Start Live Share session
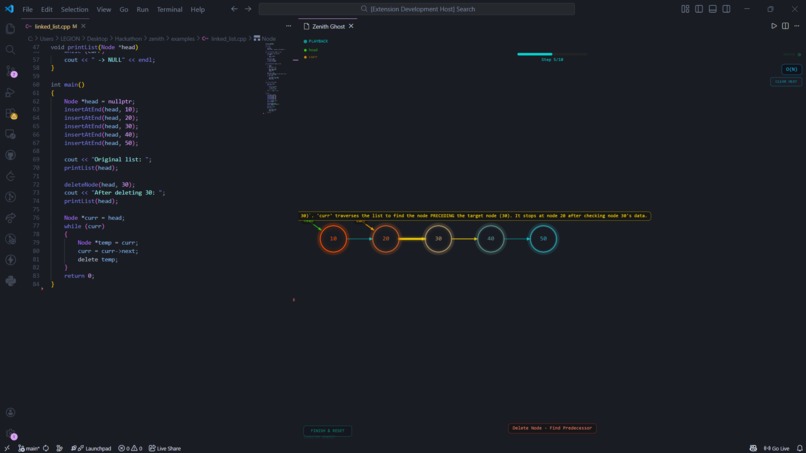 click(164, 448)
